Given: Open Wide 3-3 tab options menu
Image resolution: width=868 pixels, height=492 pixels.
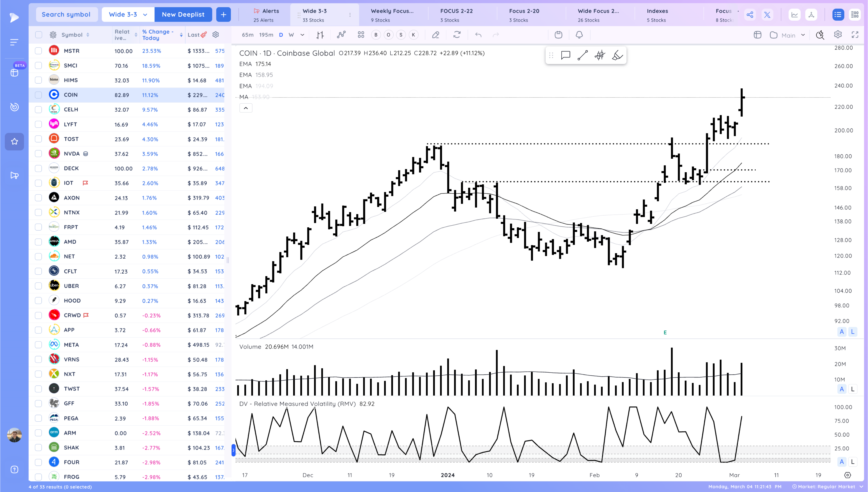Looking at the screenshot, I should coord(350,15).
